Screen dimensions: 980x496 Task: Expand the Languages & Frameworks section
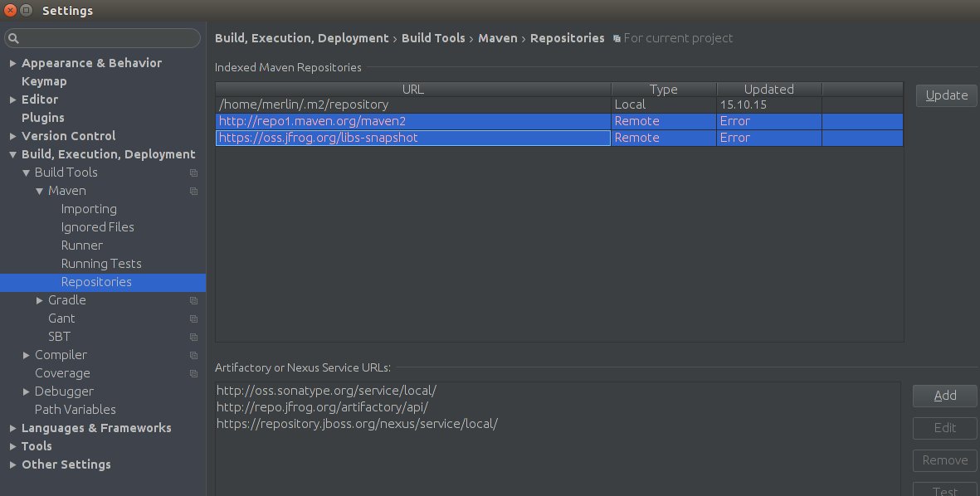[12, 428]
